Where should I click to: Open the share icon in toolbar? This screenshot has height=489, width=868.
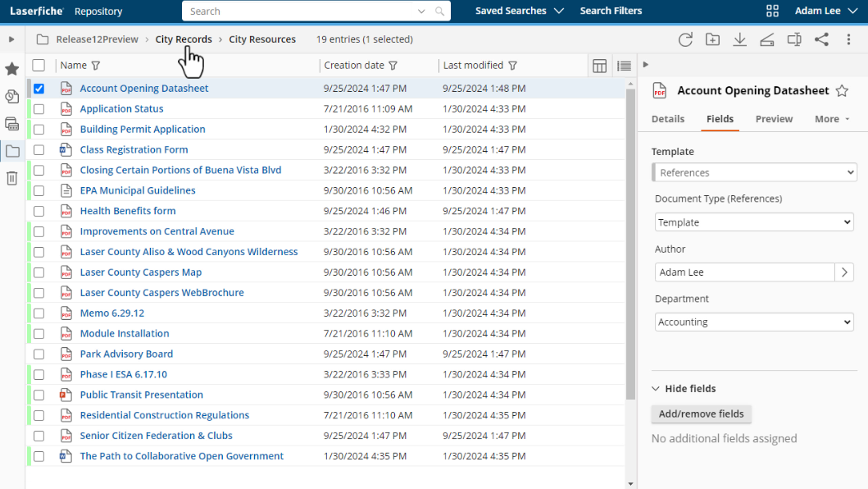pyautogui.click(x=821, y=39)
